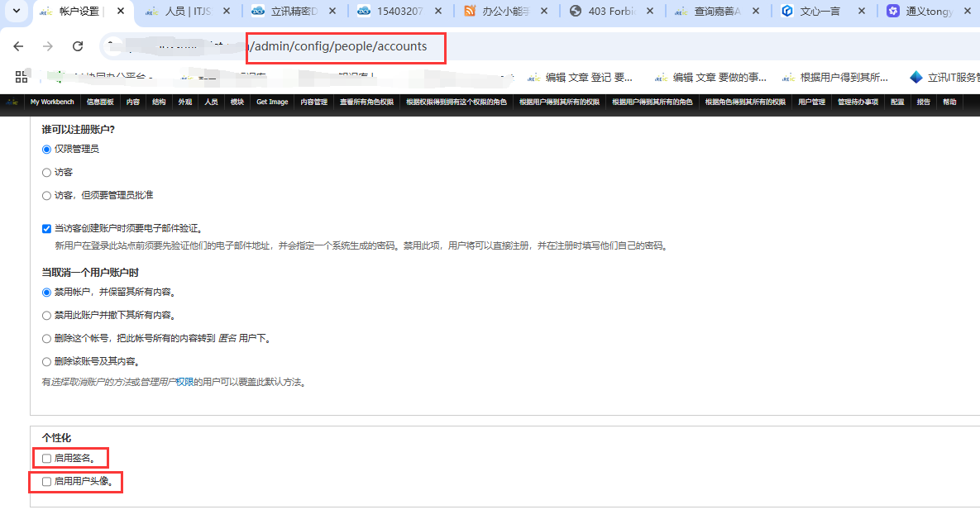Screen dimensions: 980x524
Task: Close the 403 Forbidden tab
Action: pos(650,12)
